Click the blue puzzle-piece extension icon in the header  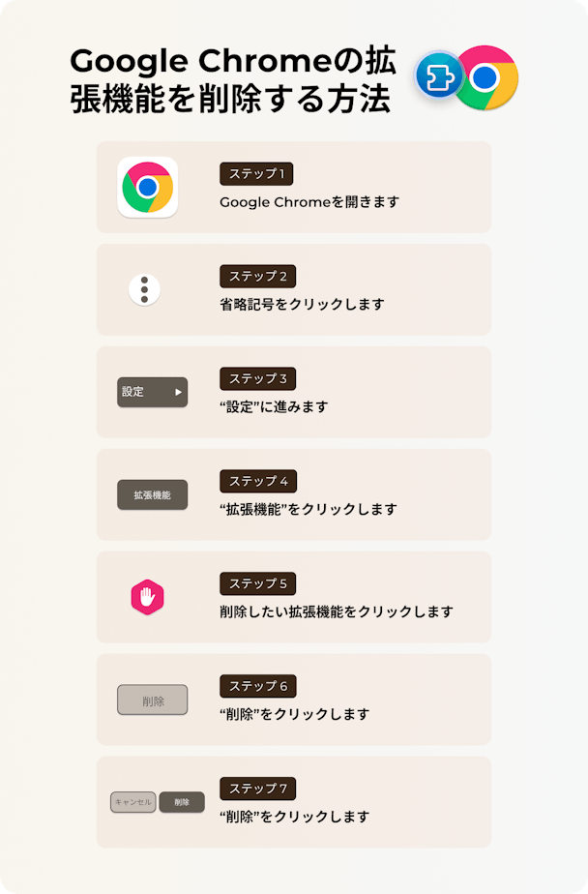437,74
